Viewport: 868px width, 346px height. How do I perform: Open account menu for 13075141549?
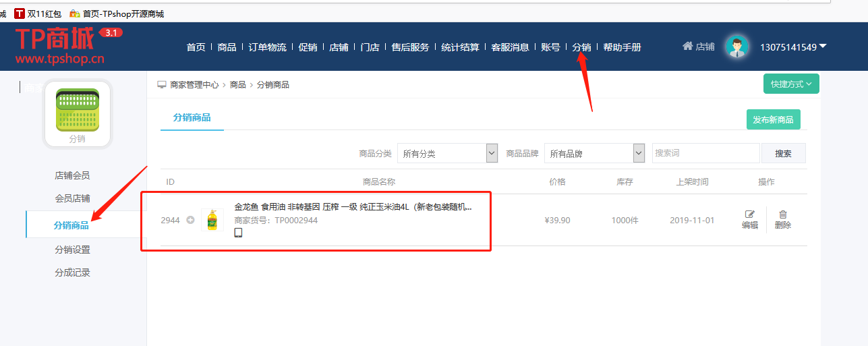point(793,47)
